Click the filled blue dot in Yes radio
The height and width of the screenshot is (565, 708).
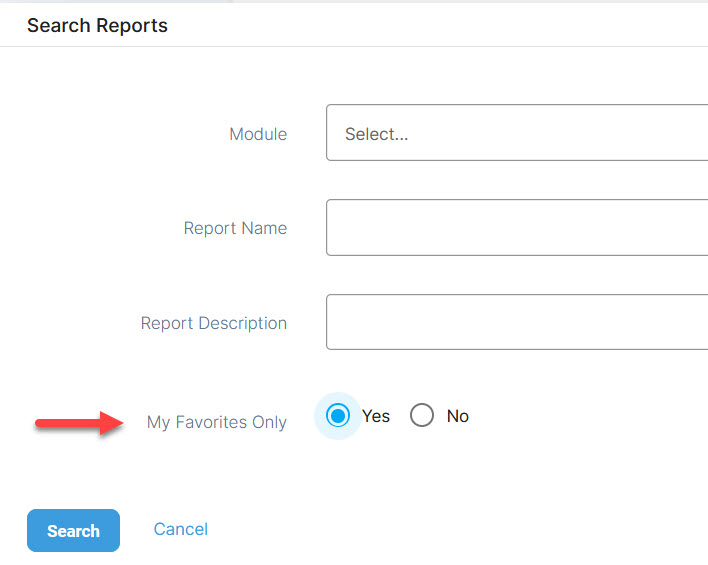[x=338, y=416]
